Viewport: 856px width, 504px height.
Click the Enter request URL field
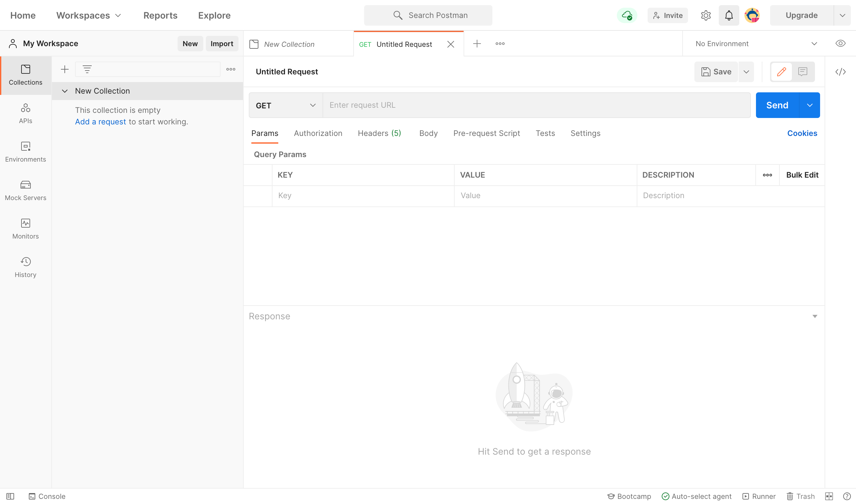click(x=536, y=105)
